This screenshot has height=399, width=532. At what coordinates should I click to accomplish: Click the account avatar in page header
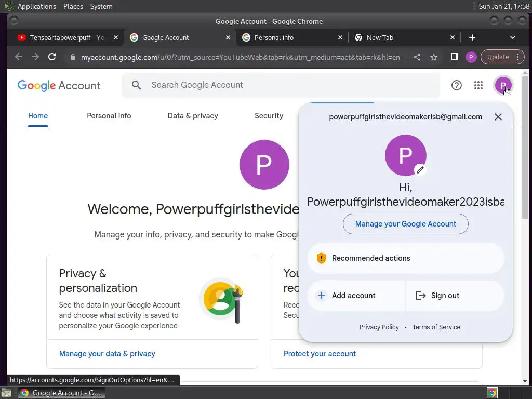point(503,85)
